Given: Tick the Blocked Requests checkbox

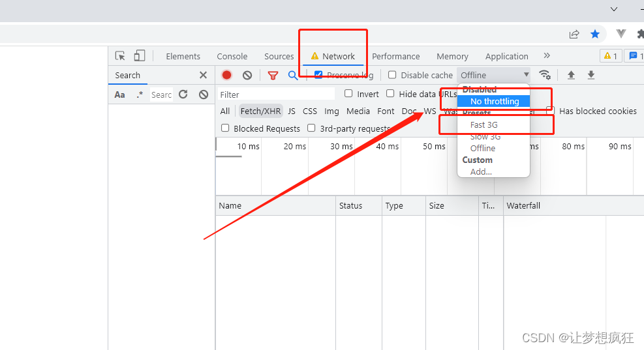Looking at the screenshot, I should point(225,128).
